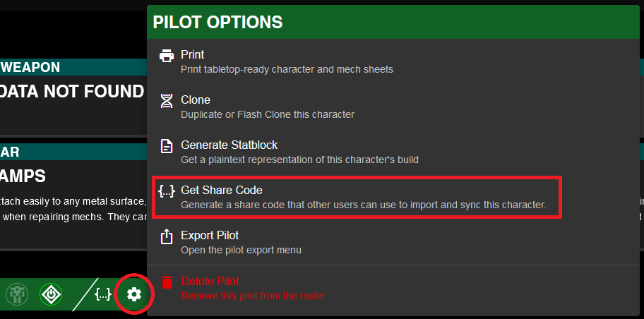The width and height of the screenshot is (644, 319).
Task: Click the diamond power icon in bottom bar
Action: [x=50, y=294]
